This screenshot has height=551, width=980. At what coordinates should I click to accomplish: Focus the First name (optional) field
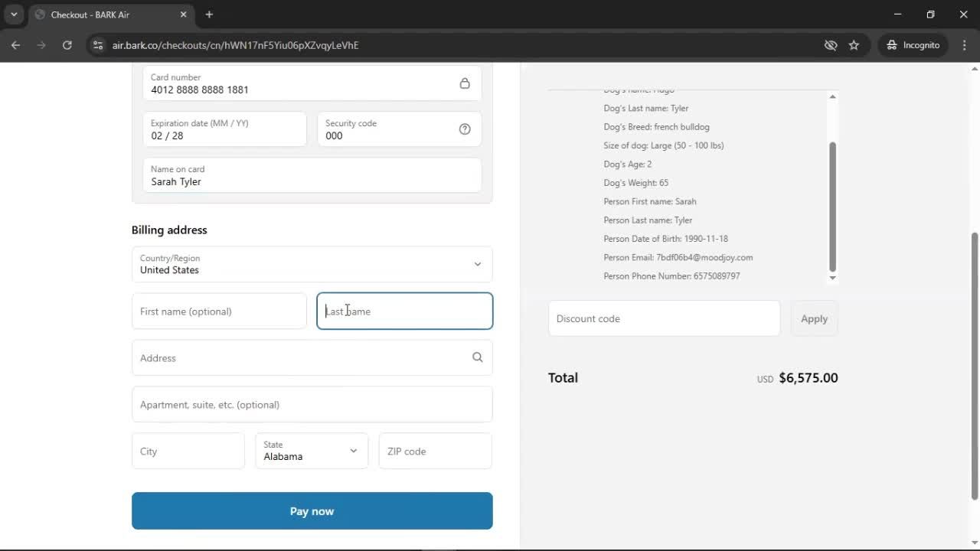[x=220, y=311]
